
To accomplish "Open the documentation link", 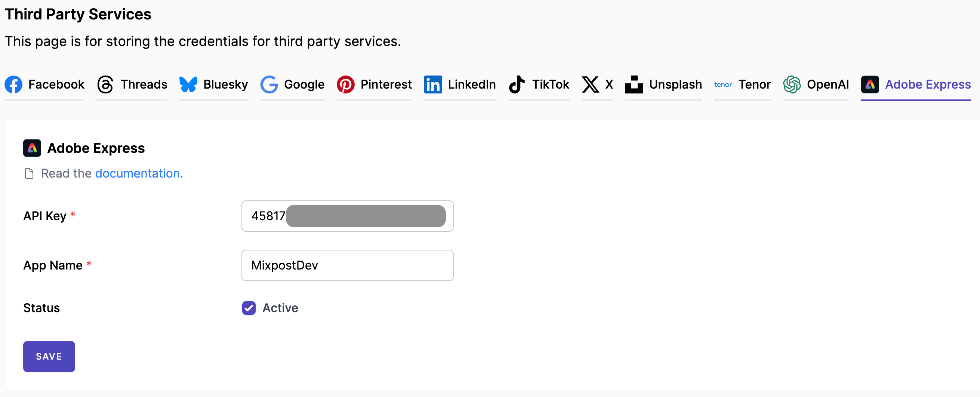I will 137,173.
